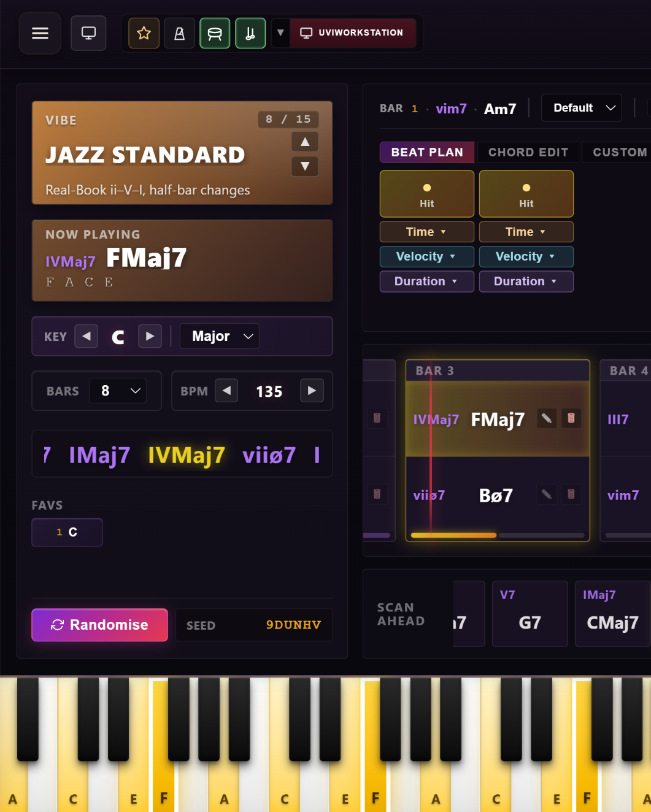Toggle the drum icon button
Image resolution: width=651 pixels, height=812 pixels.
click(x=215, y=33)
